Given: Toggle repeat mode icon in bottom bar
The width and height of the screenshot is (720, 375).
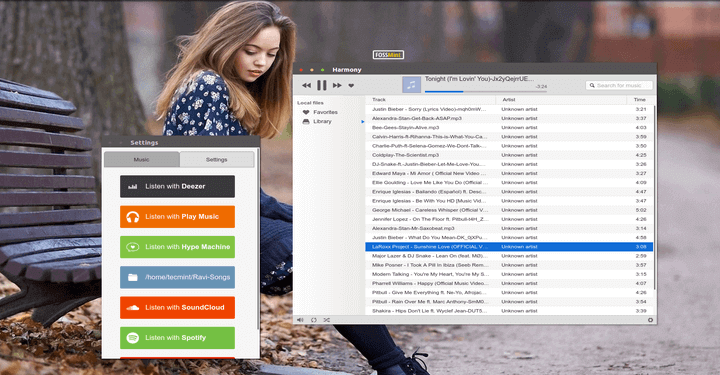Looking at the screenshot, I should [314, 320].
